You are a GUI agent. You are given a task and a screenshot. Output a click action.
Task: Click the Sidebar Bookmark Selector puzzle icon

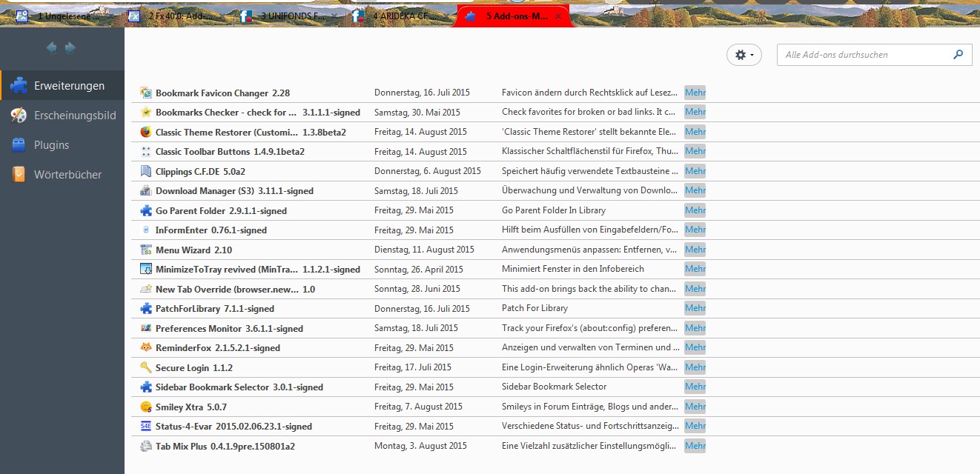pyautogui.click(x=146, y=387)
